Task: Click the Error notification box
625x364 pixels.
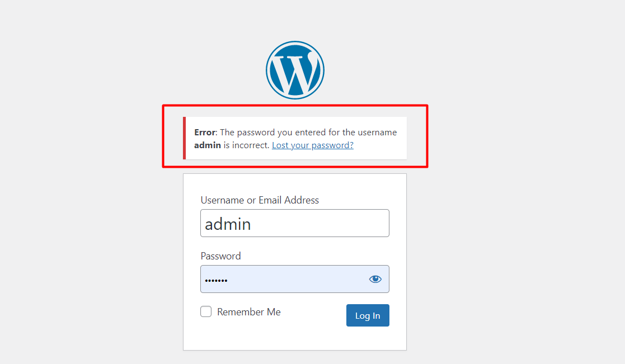Action: click(x=295, y=138)
